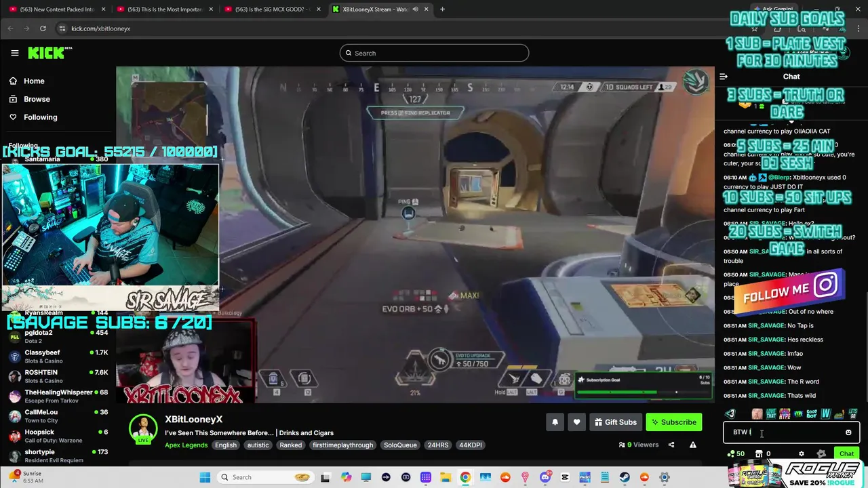
Task: Open chat settings gear icon
Action: coord(801,454)
